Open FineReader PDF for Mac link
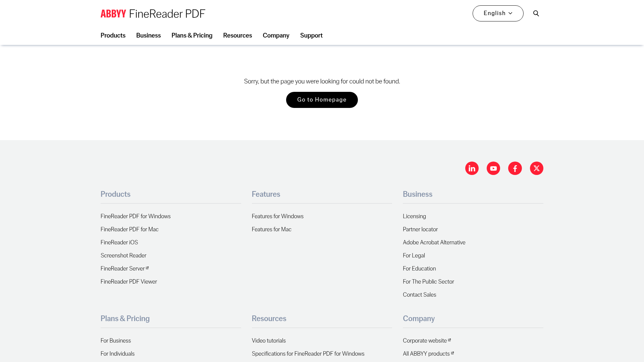Screen dimensions: 644x362 tap(129, 229)
